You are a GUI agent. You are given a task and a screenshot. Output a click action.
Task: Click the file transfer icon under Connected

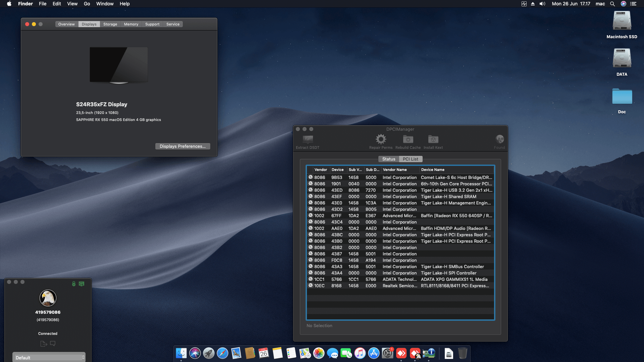click(44, 344)
